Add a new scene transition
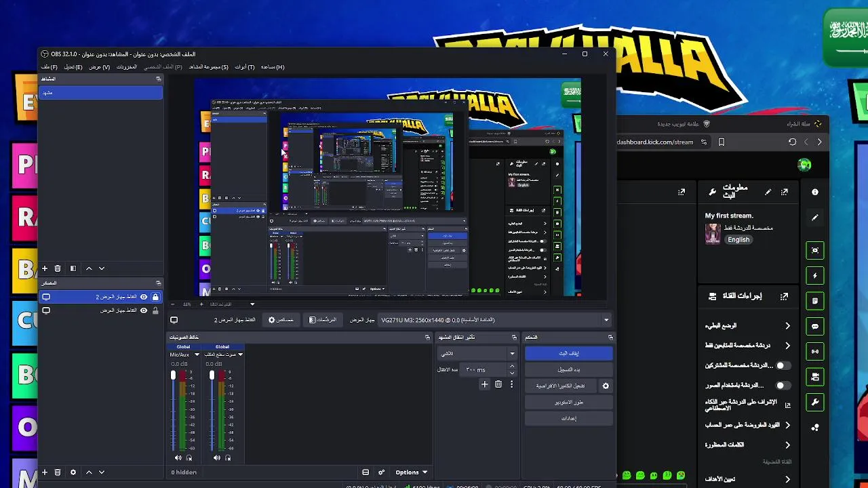Viewport: 868px width, 488px height. coord(484,384)
